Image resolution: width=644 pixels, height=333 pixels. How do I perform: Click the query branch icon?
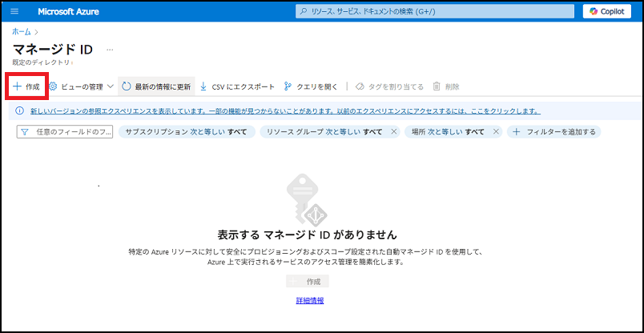[x=288, y=86]
